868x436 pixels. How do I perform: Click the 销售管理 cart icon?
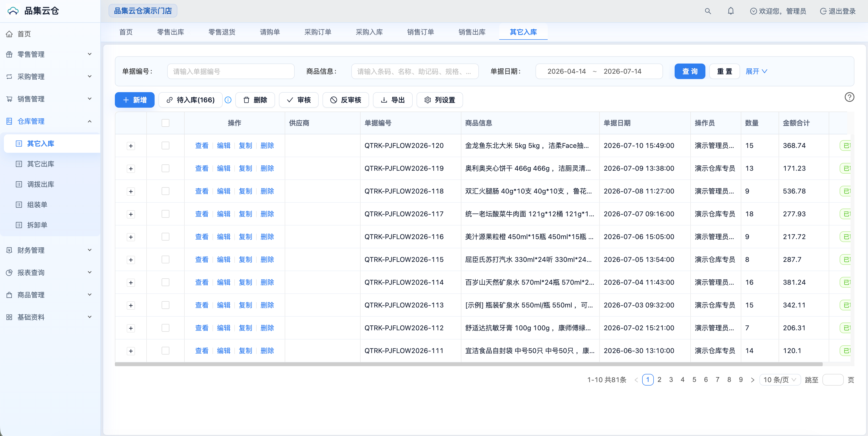(9, 99)
